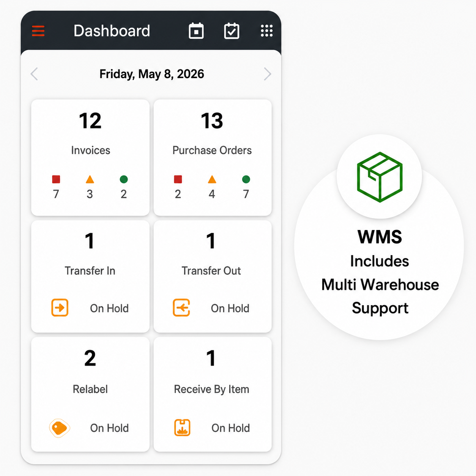Viewport: 476px width, 476px height.
Task: Click red square status under Purchase Orders
Action: pyautogui.click(x=178, y=179)
